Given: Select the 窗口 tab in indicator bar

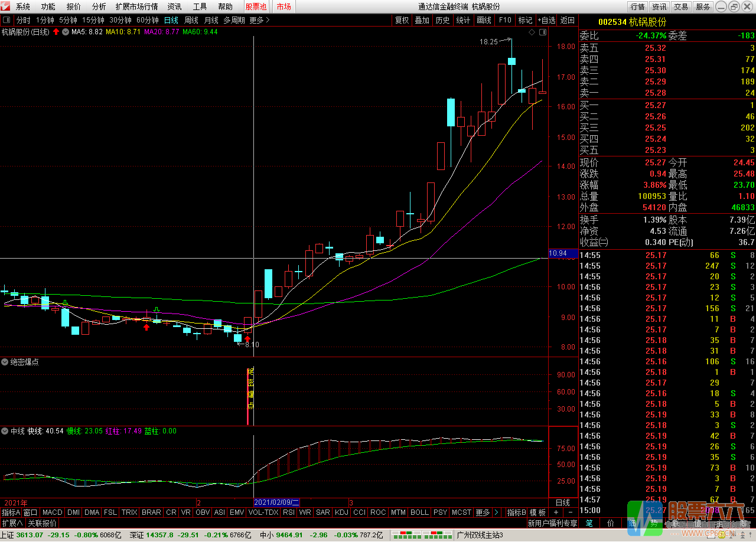Looking at the screenshot, I should pyautogui.click(x=30, y=512).
